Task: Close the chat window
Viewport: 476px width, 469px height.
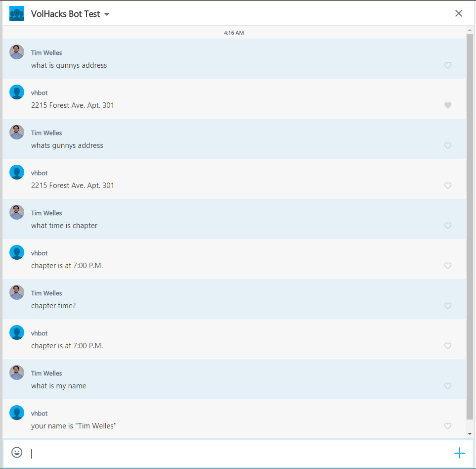Action: 459,13
